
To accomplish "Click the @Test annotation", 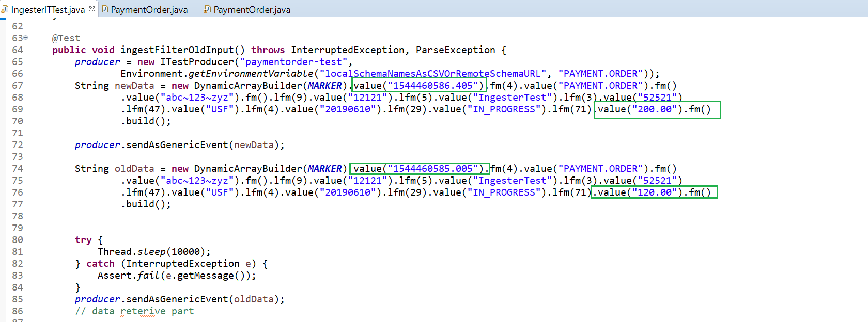I will coord(66,38).
